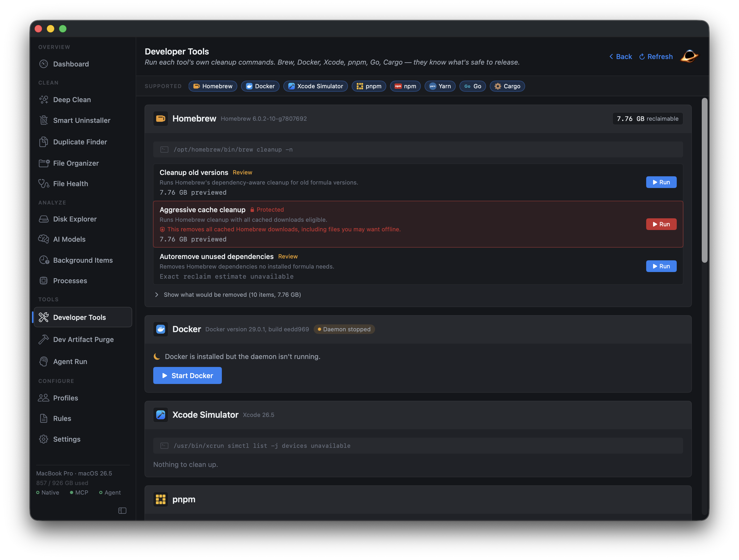
Task: Select the Cargo supported chip
Action: coord(508,86)
